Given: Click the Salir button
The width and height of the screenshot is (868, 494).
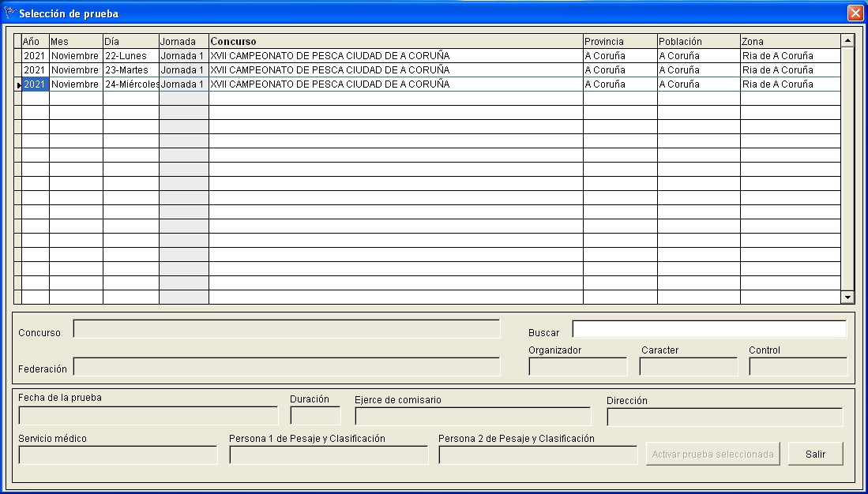Looking at the screenshot, I should click(x=815, y=455).
